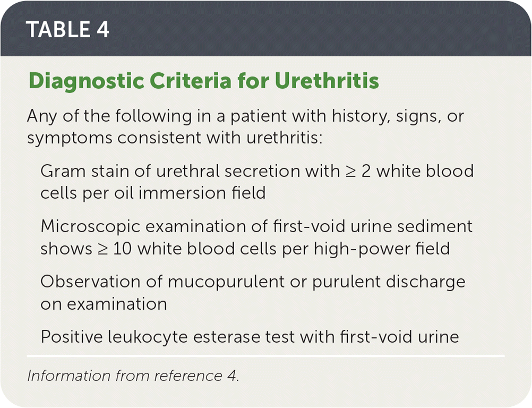Click the "TABLE 4" header label

(x=67, y=30)
